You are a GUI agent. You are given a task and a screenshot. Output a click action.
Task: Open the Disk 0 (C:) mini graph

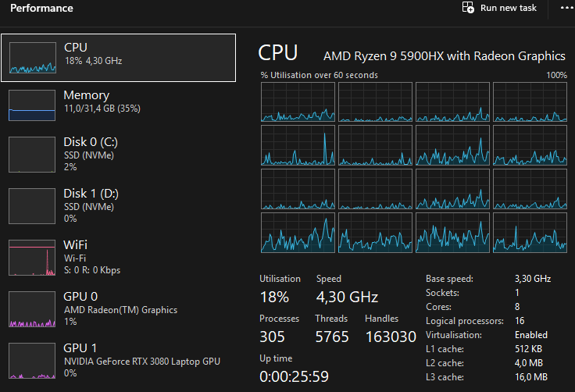click(33, 155)
